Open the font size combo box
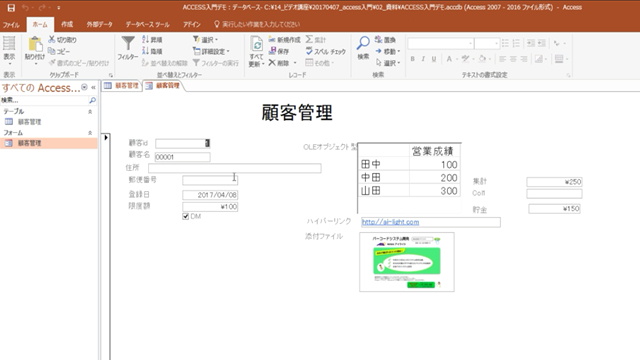Screen dimensions: 640x360 487,43
